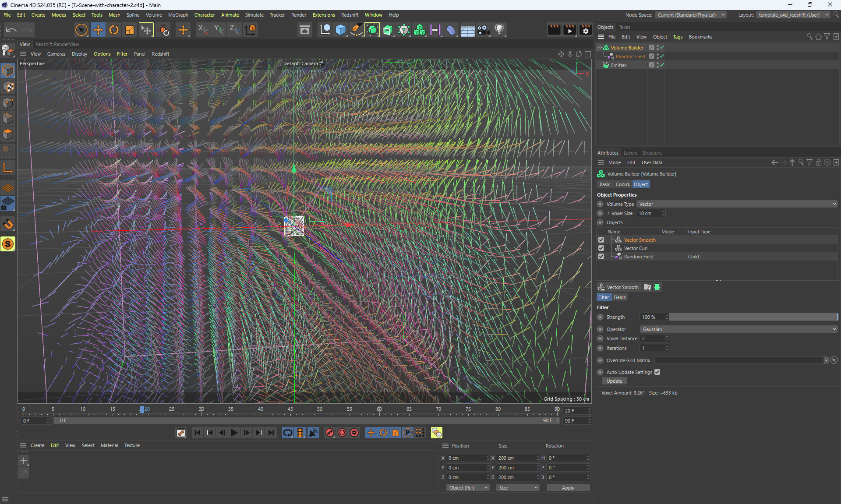The image size is (841, 504).
Task: Open the MoGraph menu
Action: (x=178, y=15)
